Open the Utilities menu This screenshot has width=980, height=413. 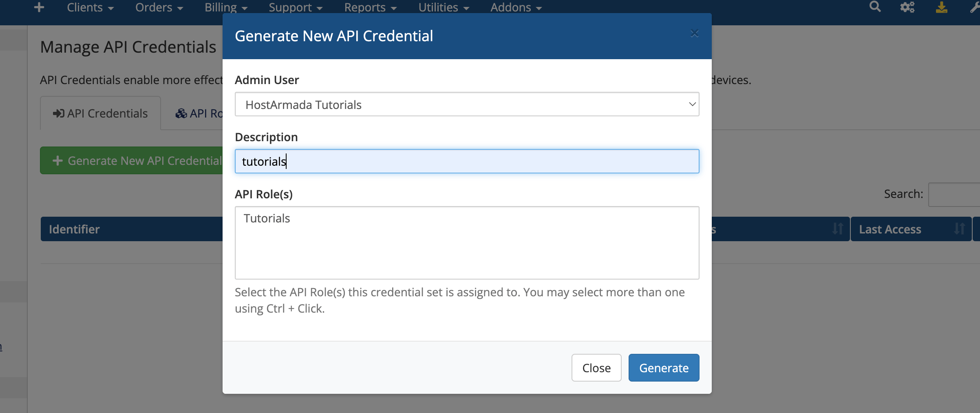[444, 7]
